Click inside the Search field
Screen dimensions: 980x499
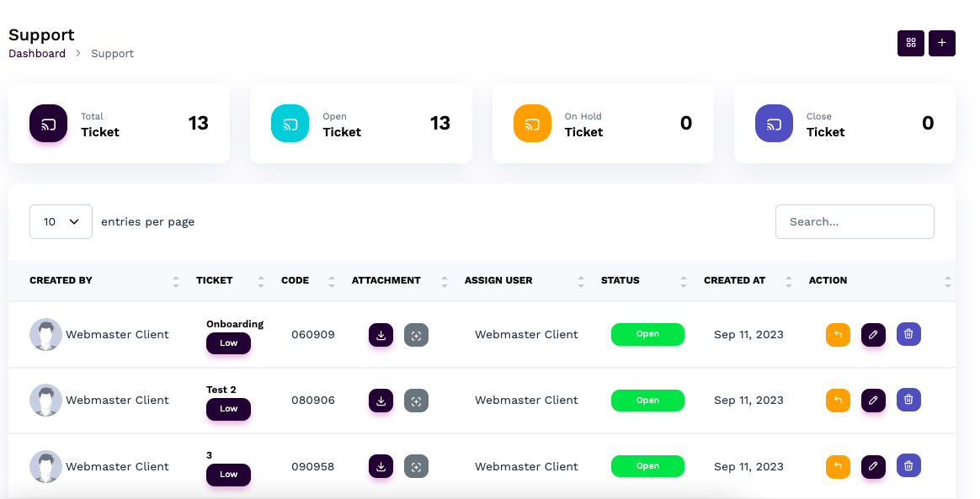pyautogui.click(x=855, y=221)
